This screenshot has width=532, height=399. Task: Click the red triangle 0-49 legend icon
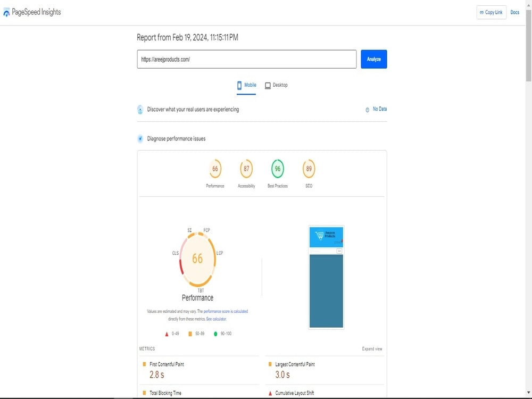point(167,334)
